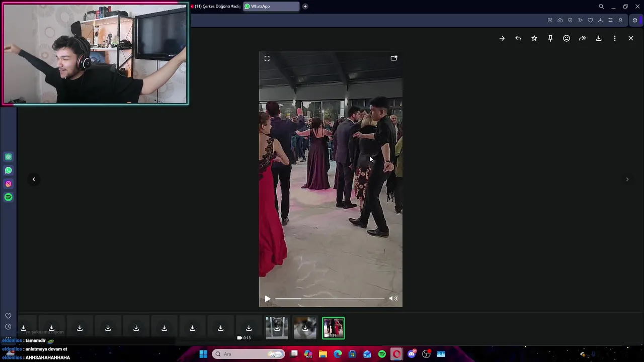This screenshot has height=362, width=644.
Task: Forward the video with double-arrow icon
Action: [x=583, y=38]
